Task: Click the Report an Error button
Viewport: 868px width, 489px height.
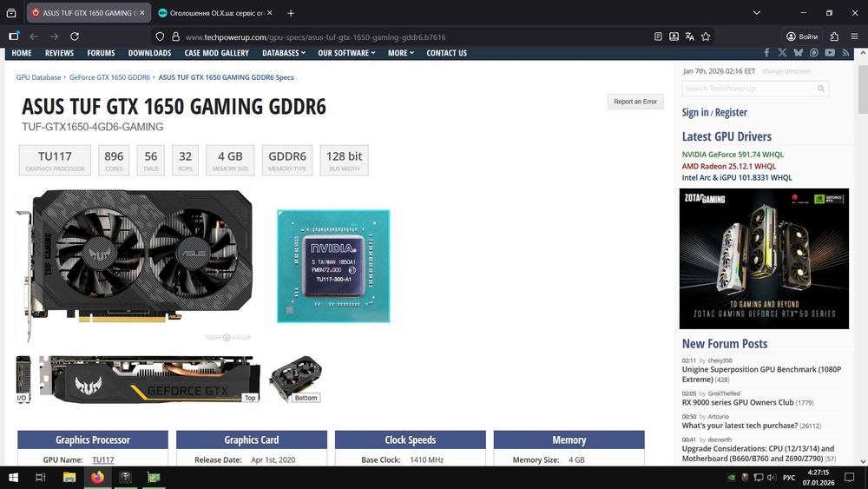Action: click(x=635, y=102)
